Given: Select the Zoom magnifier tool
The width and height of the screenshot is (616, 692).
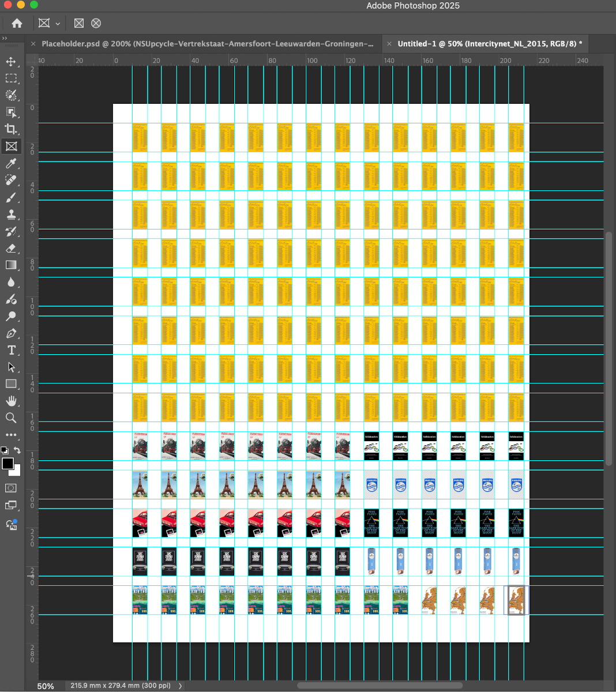Looking at the screenshot, I should point(11,418).
